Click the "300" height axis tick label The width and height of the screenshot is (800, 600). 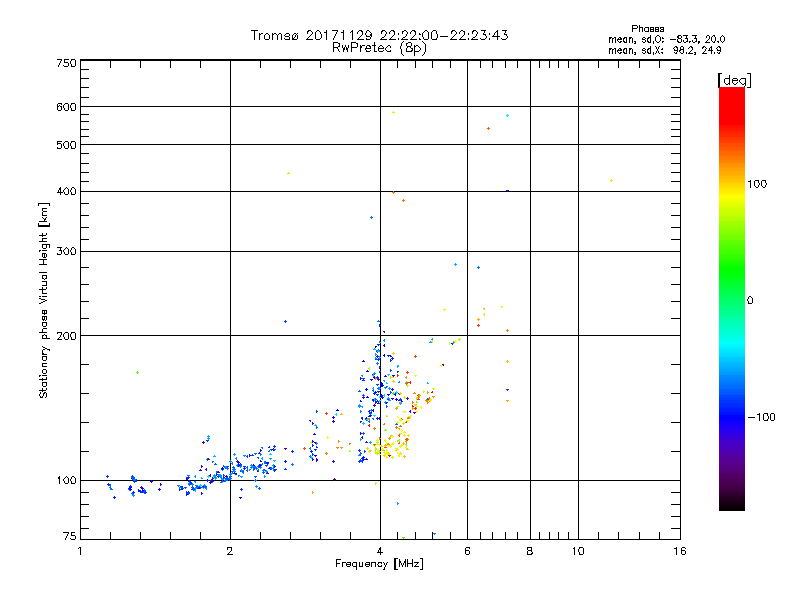pos(66,251)
